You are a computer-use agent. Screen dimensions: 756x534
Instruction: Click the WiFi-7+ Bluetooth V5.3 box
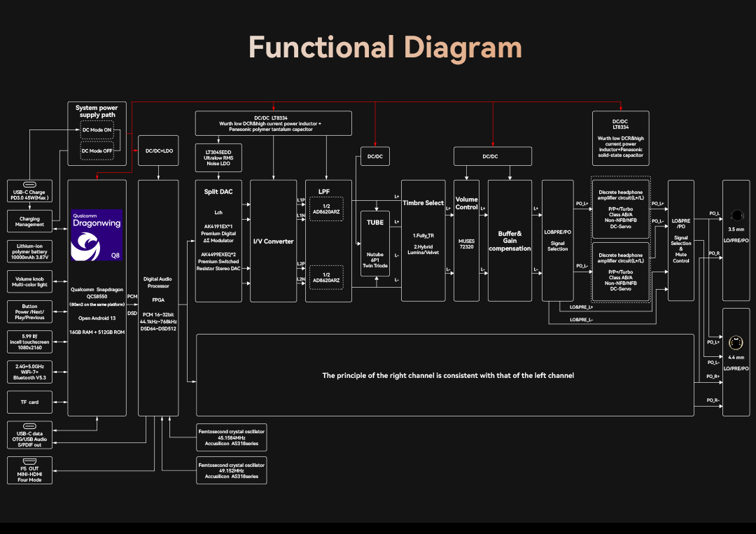click(x=29, y=372)
